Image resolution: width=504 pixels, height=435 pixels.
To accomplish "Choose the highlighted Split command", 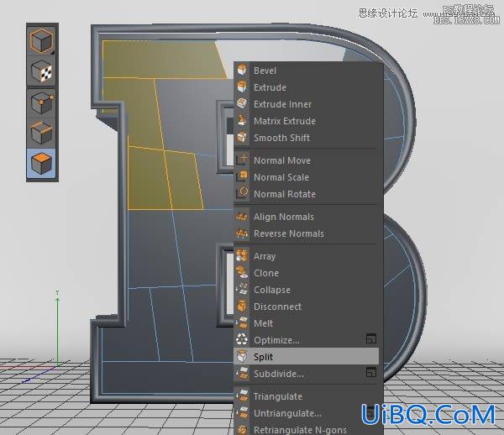I will 307,356.
